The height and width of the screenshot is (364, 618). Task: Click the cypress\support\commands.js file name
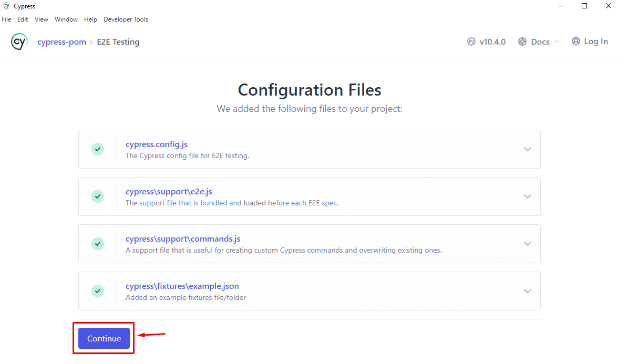click(x=183, y=238)
